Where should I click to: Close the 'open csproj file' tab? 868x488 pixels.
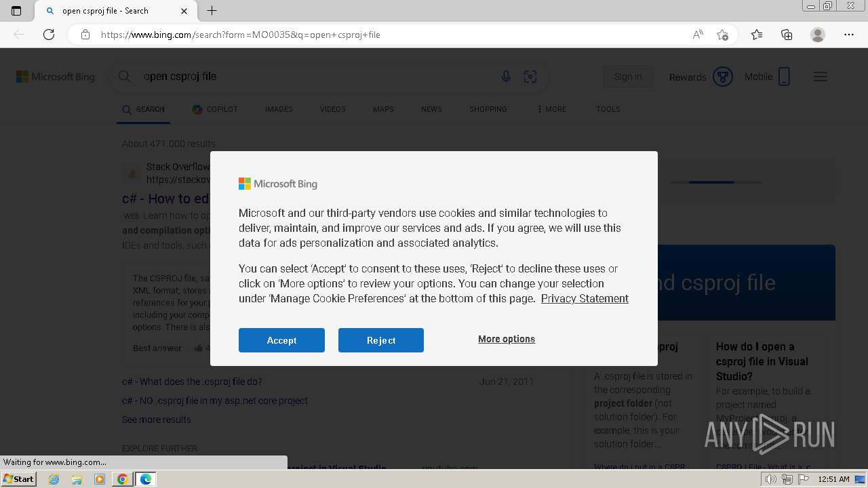click(x=184, y=11)
